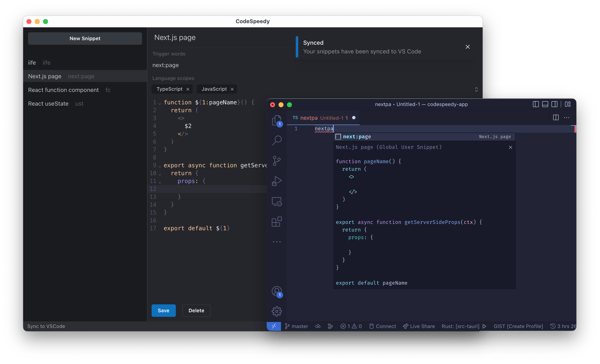Open VS Code Explorer icon

(277, 120)
